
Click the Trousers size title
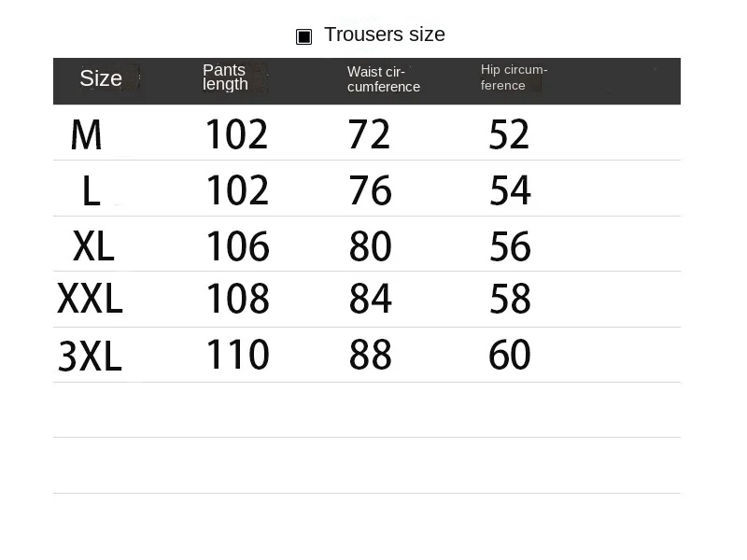385,35
